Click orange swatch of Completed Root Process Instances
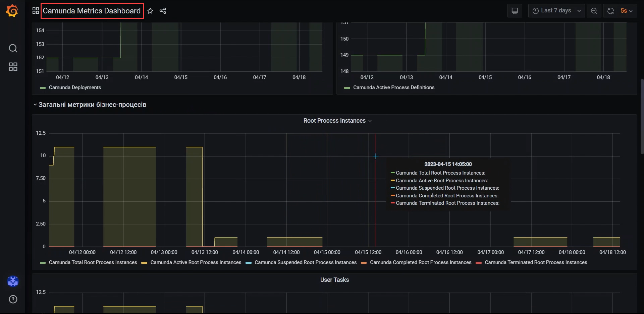 tap(364, 263)
